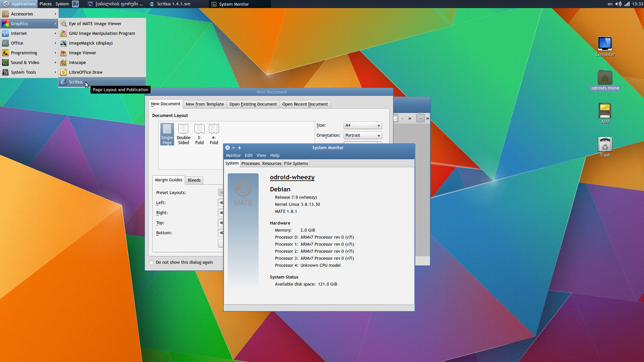
Task: Click the volume icon in panel
Action: [618, 4]
